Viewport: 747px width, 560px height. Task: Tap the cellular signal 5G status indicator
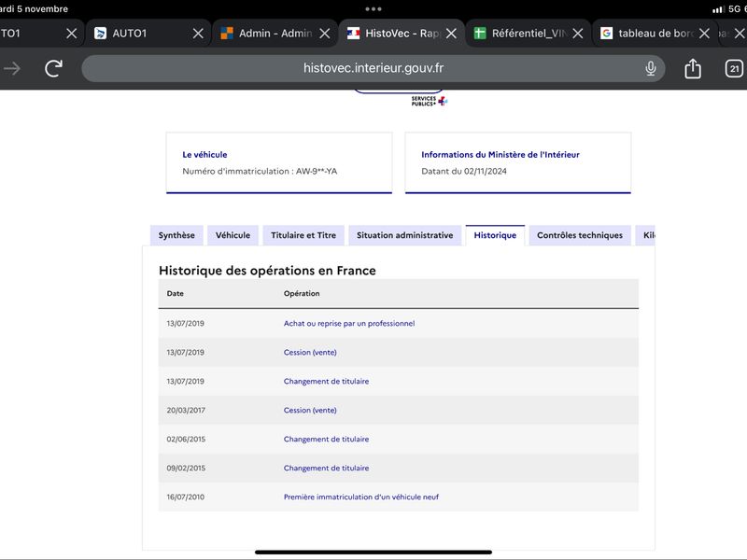point(728,9)
